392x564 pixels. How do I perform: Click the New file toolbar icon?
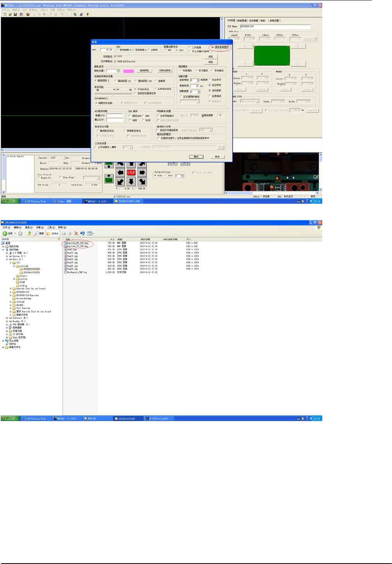coord(5,14)
